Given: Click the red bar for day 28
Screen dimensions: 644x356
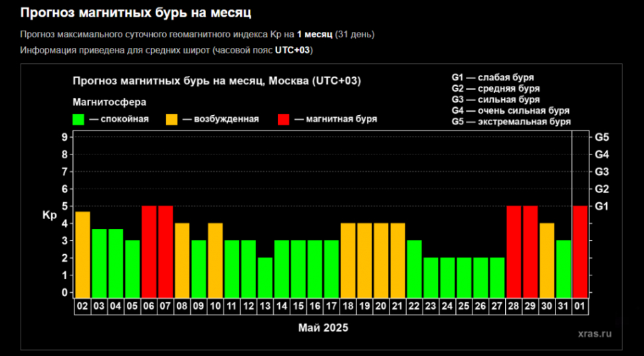Looking at the screenshot, I should [x=514, y=252].
